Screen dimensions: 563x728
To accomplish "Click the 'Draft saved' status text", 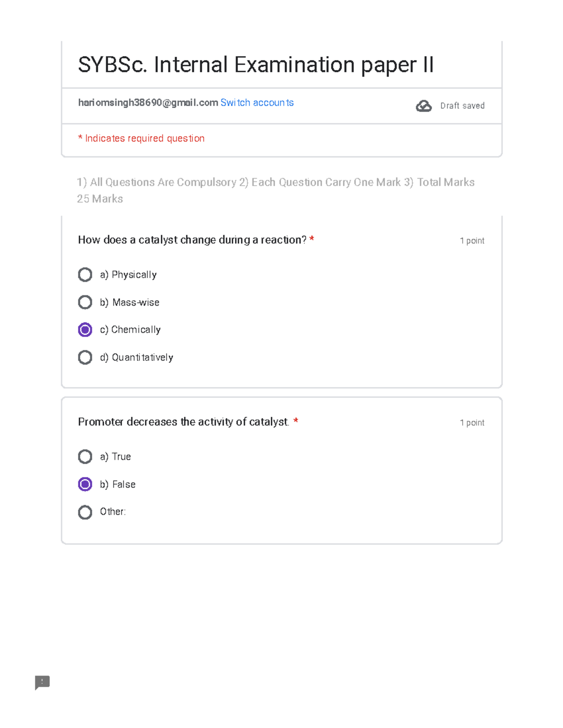I will 462,106.
